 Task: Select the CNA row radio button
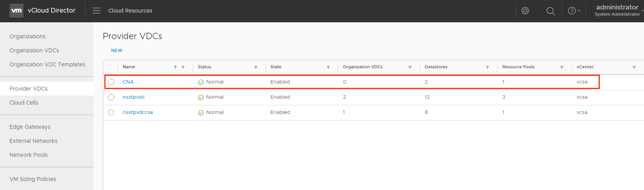111,82
